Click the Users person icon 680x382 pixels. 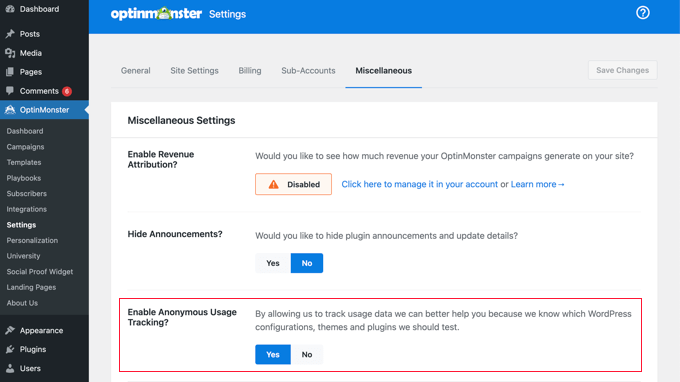[10, 369]
